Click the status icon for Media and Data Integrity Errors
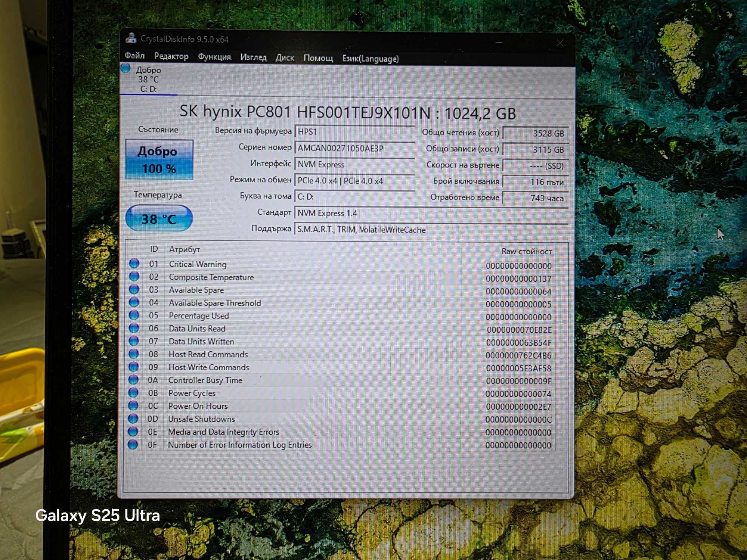Image resolution: width=747 pixels, height=560 pixels. tap(133, 432)
